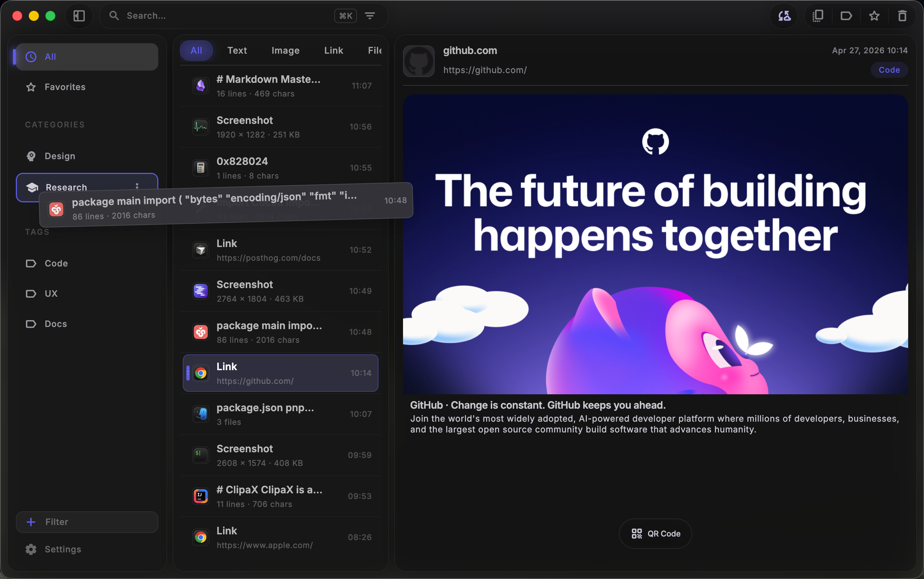The image size is (924, 579).
Task: Select the package.json 3 files clip
Action: tap(281, 414)
